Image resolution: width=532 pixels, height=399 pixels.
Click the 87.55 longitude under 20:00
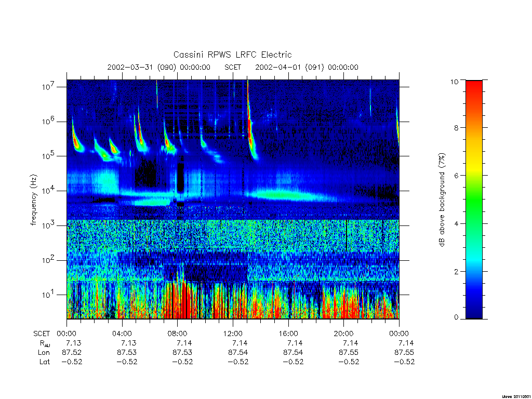349,353
